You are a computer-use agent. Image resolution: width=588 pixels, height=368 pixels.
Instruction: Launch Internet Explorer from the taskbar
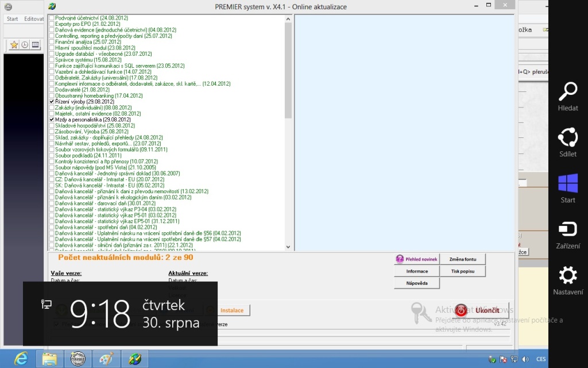[x=21, y=359]
